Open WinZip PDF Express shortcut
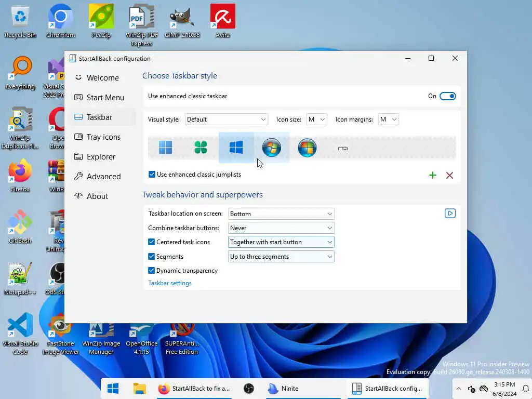532x399 pixels. [141, 25]
